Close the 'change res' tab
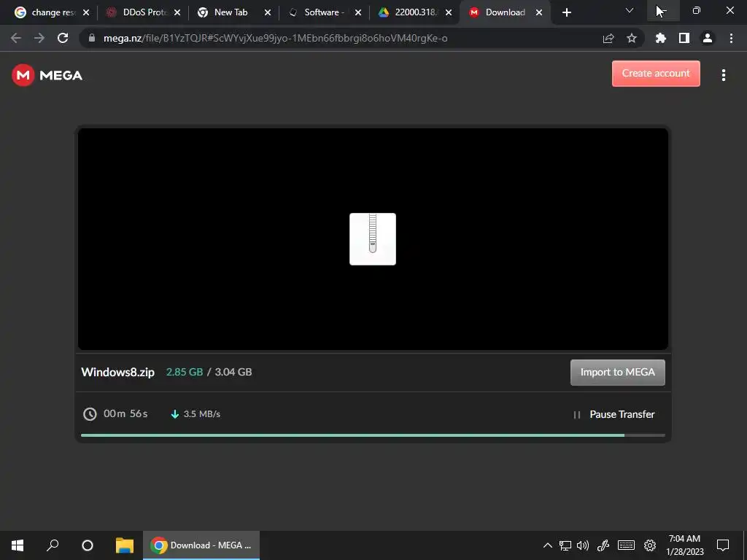The width and height of the screenshot is (747, 560). (x=86, y=13)
